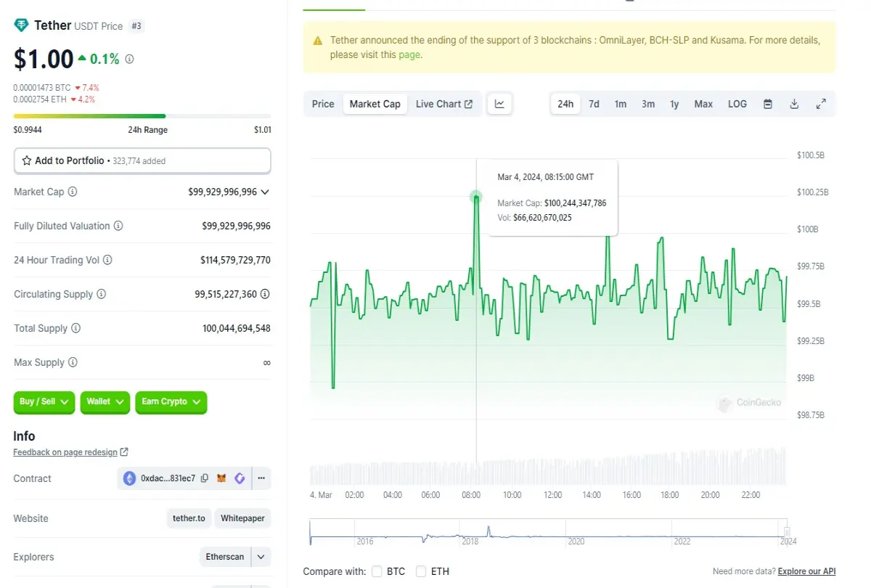Click the $99,929,996,996 market cap value
The height and width of the screenshot is (588, 871).
click(x=222, y=192)
